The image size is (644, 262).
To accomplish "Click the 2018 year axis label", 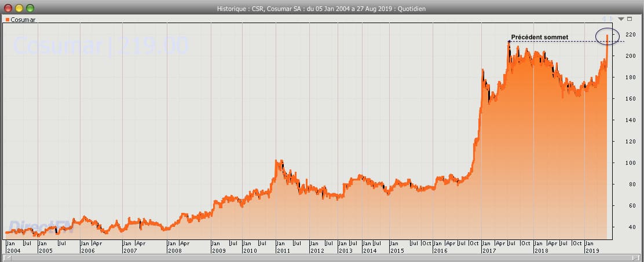I will (x=540, y=250).
